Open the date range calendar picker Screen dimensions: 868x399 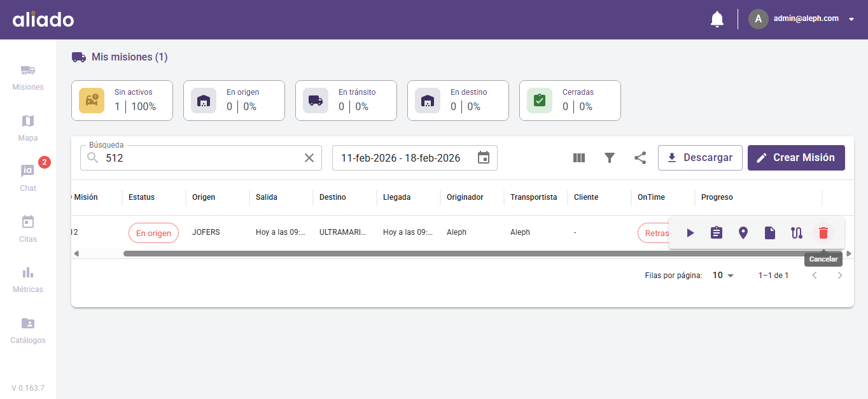[484, 158]
